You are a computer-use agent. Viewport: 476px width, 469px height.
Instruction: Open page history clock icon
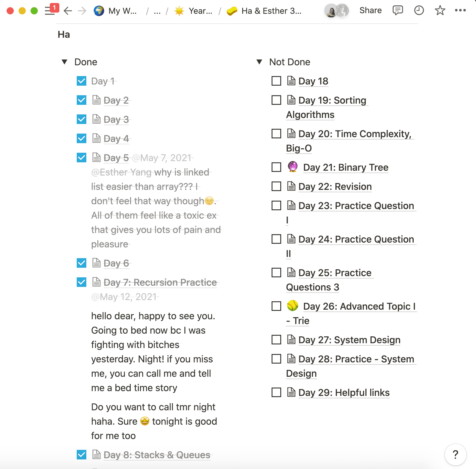[419, 10]
